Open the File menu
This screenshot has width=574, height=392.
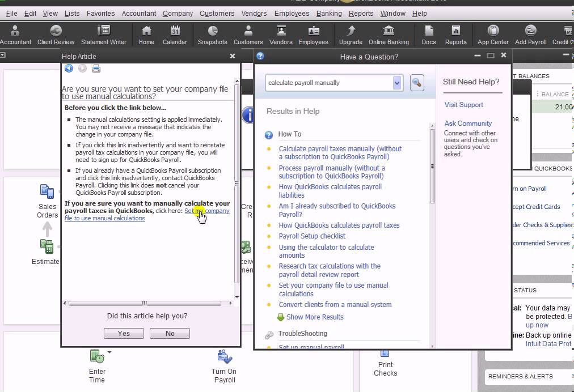pyautogui.click(x=12, y=14)
